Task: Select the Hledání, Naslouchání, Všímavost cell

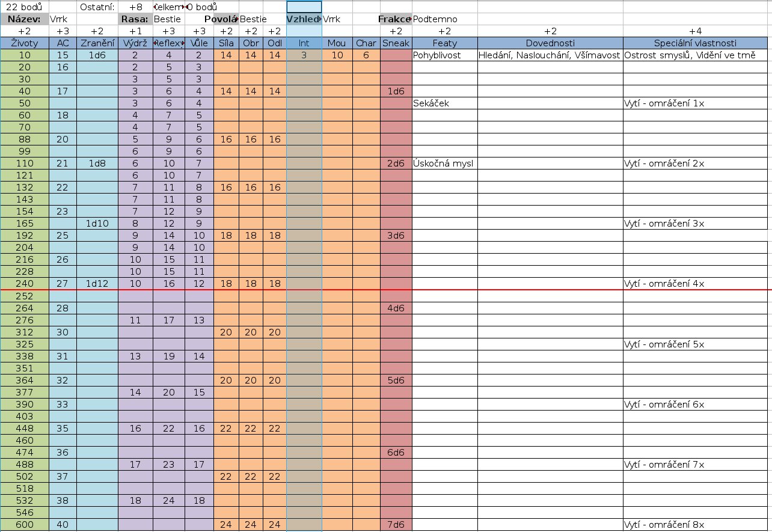Action: [550, 55]
